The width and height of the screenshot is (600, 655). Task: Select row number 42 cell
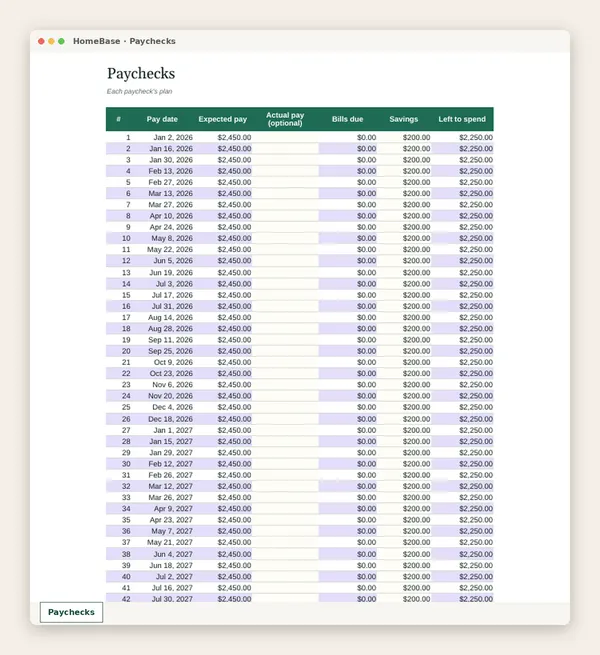[119, 599]
